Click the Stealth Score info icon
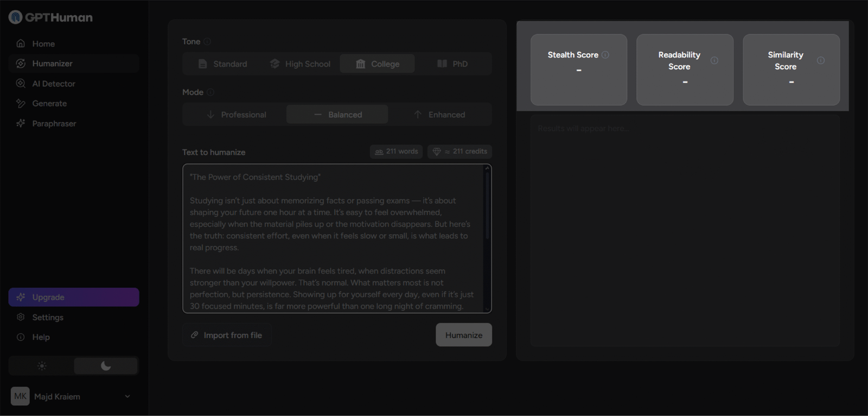Screen dimensions: 868x416 point(605,55)
